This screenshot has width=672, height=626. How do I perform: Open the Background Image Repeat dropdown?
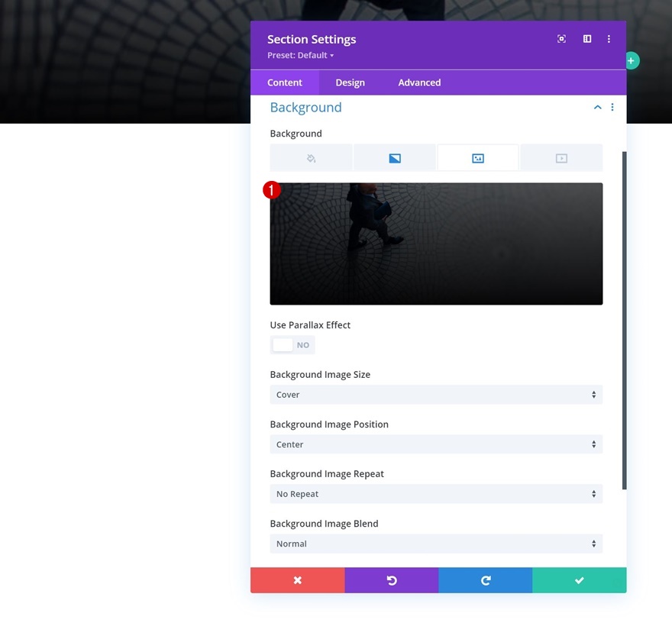click(436, 494)
